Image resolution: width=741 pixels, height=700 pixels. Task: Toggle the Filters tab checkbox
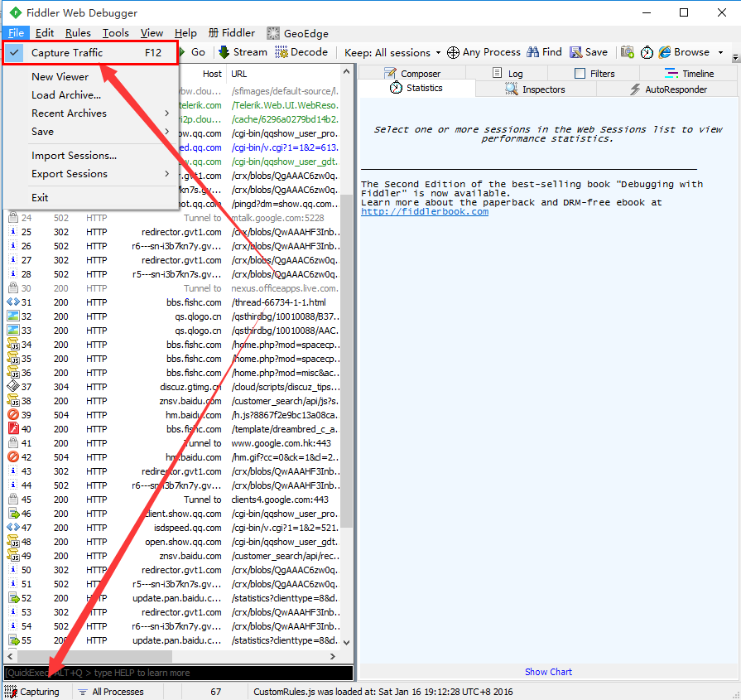click(580, 74)
